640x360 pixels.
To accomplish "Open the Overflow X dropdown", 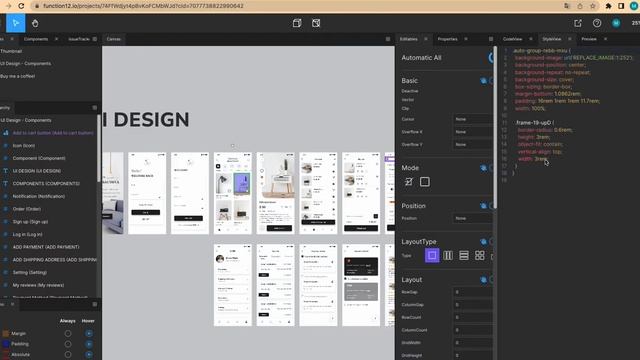I will [472, 132].
